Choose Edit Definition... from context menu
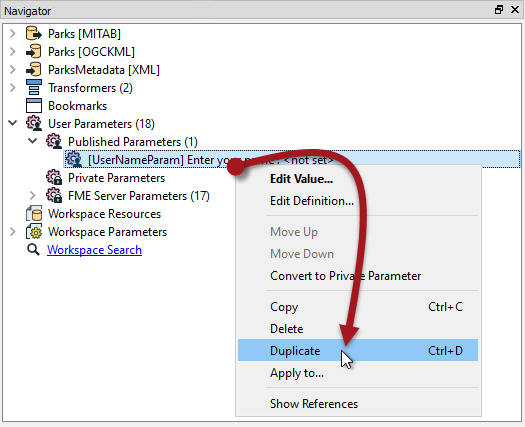This screenshot has width=525, height=427. coord(358,201)
